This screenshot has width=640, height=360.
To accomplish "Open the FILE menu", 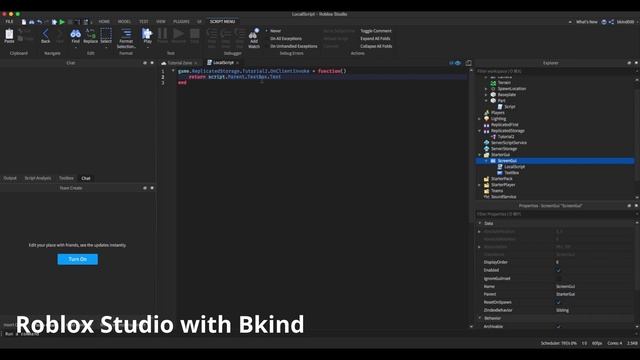I will [9, 22].
